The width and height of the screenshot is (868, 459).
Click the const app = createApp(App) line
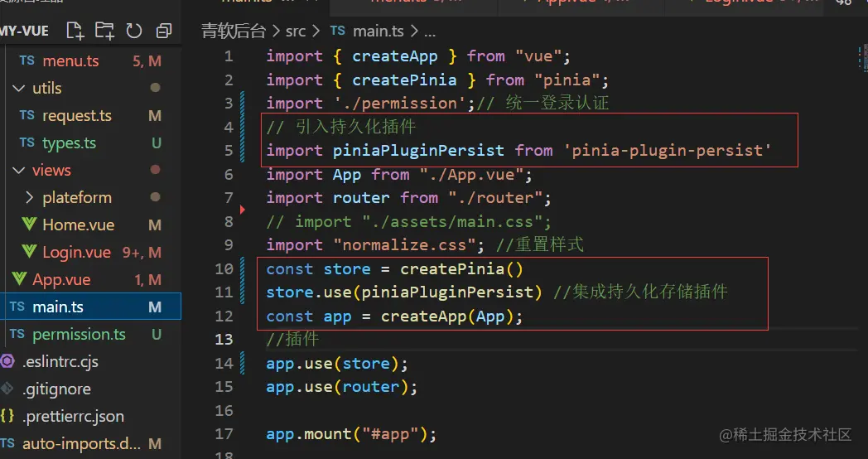pos(395,316)
